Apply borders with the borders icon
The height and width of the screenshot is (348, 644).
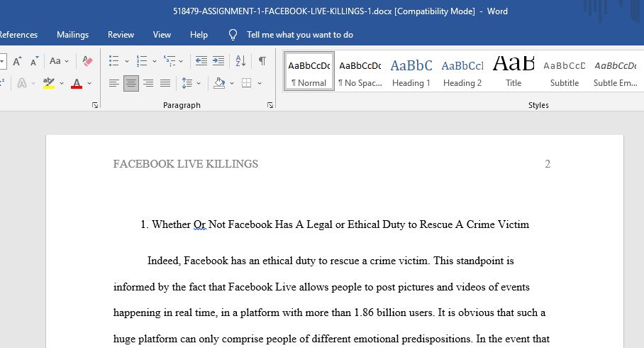click(246, 84)
